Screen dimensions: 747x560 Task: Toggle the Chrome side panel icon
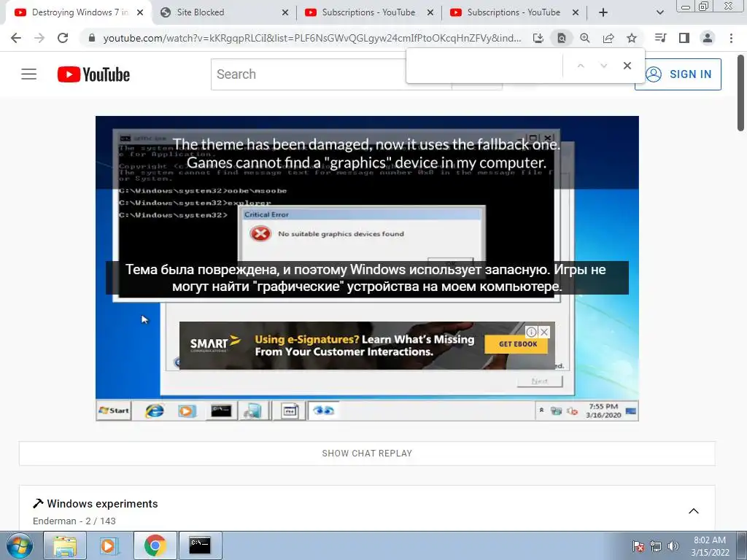coord(684,38)
